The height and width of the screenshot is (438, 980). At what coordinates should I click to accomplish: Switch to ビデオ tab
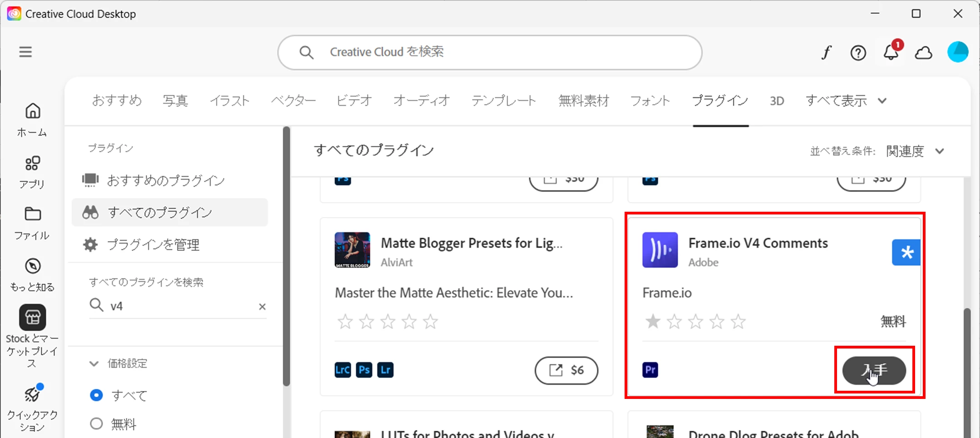(x=354, y=100)
